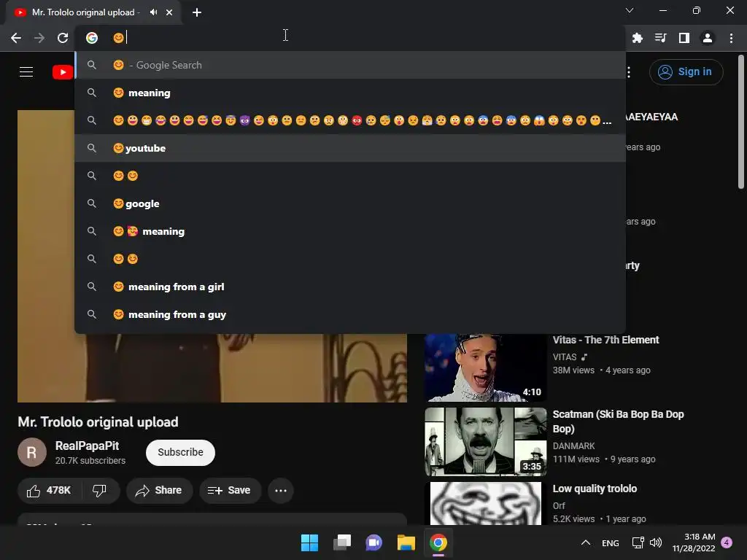747x560 pixels.
Task: Open 'Scatman (Ski Ba Bop Ba Dop Bop)' title
Action: point(618,421)
